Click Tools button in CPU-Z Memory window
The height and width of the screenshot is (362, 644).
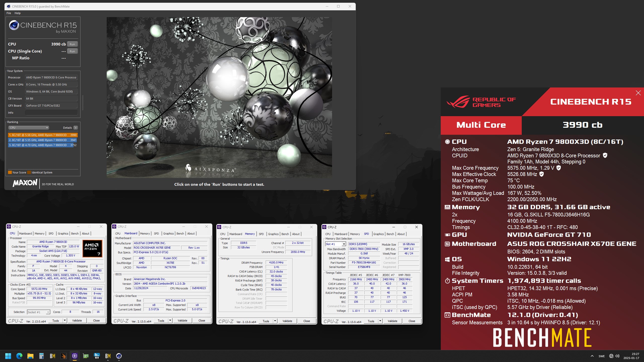coord(266,321)
